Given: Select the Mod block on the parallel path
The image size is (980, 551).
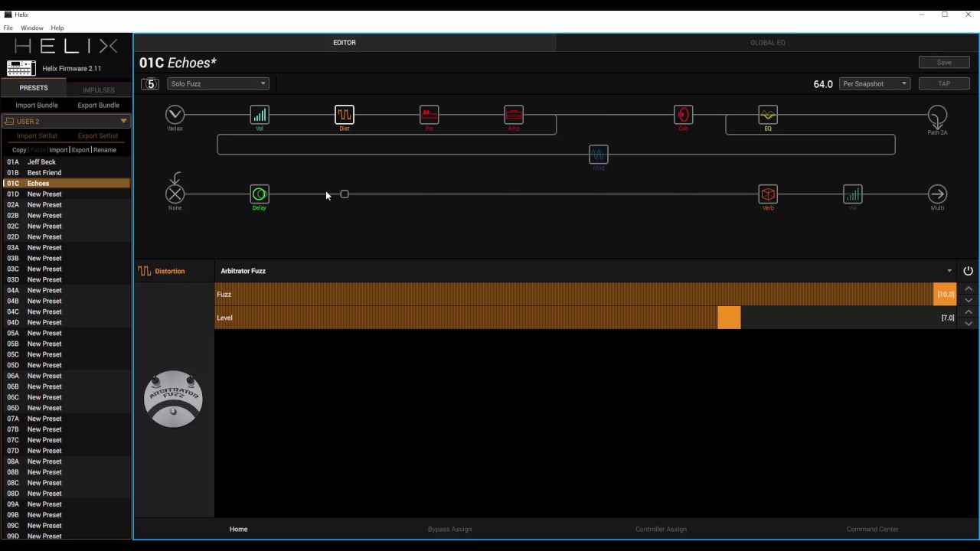Looking at the screenshot, I should click(x=599, y=155).
